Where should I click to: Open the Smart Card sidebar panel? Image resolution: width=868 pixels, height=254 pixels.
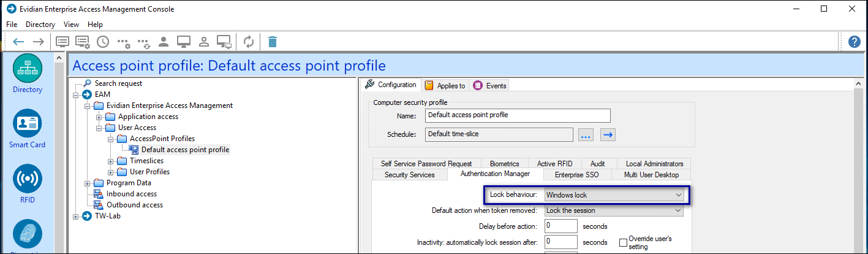[28, 129]
